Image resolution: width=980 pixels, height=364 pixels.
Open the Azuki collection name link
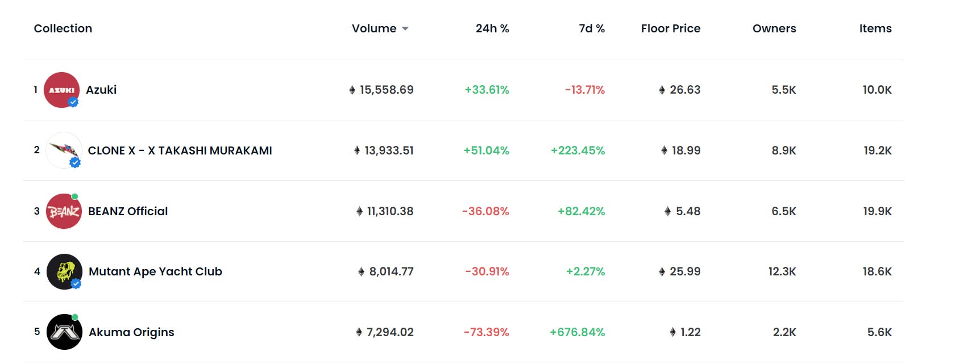pyautogui.click(x=101, y=90)
